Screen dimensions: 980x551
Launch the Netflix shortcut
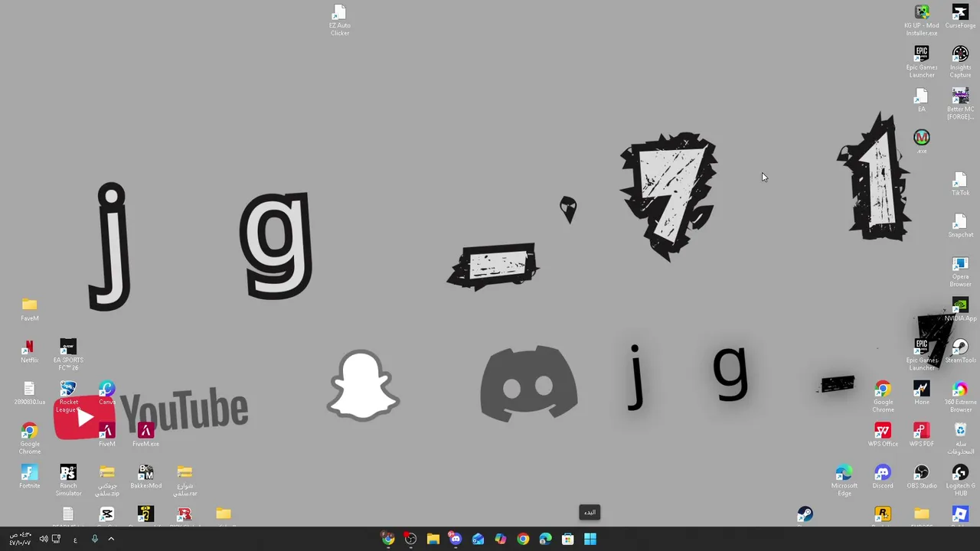[x=29, y=351]
